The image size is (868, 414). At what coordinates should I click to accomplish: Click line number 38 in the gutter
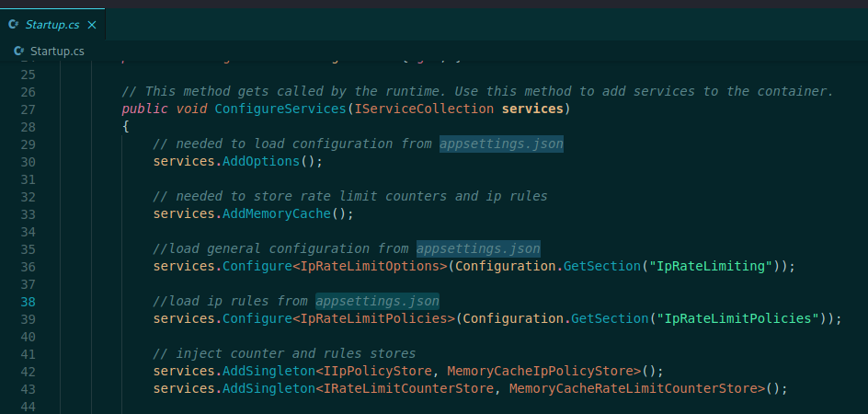coord(28,301)
